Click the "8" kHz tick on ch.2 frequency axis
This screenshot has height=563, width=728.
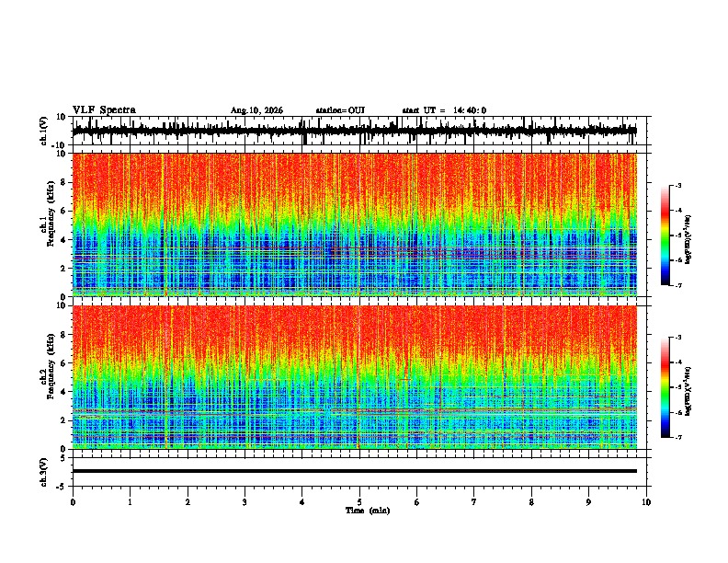[x=64, y=335]
